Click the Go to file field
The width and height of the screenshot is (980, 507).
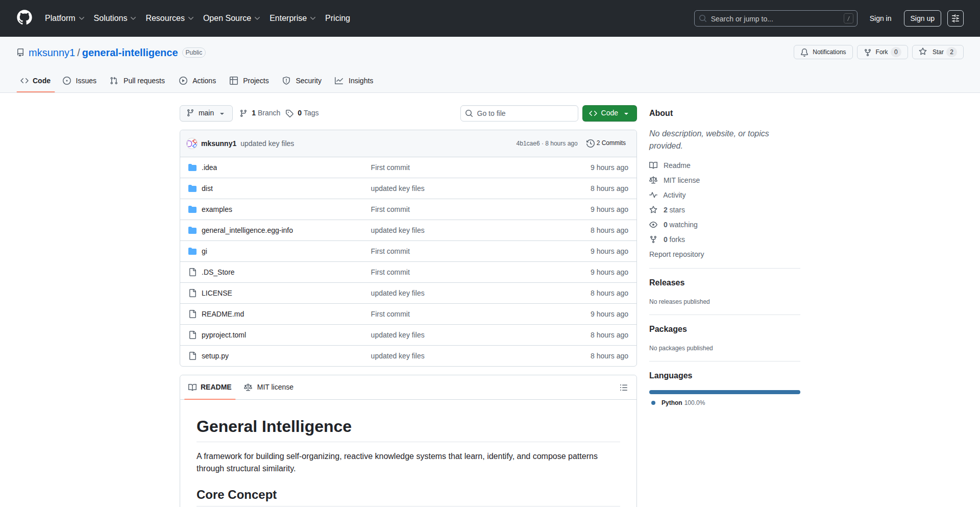click(x=519, y=113)
